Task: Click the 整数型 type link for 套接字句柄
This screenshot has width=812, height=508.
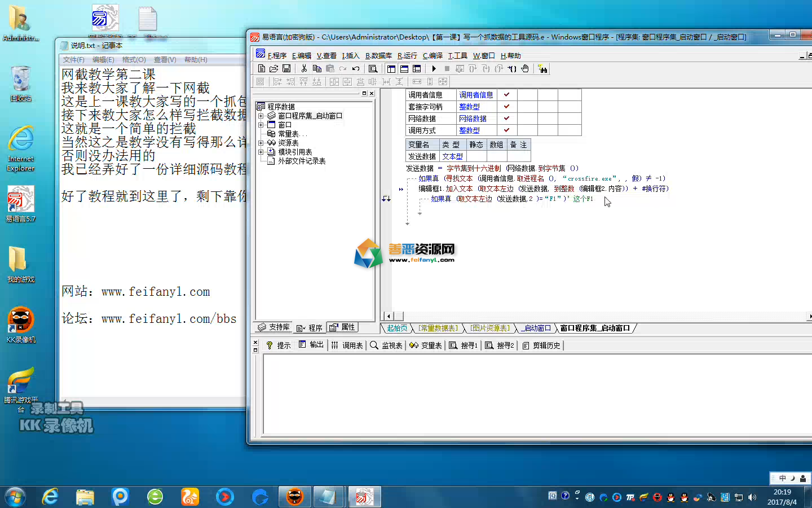Action: (469, 107)
